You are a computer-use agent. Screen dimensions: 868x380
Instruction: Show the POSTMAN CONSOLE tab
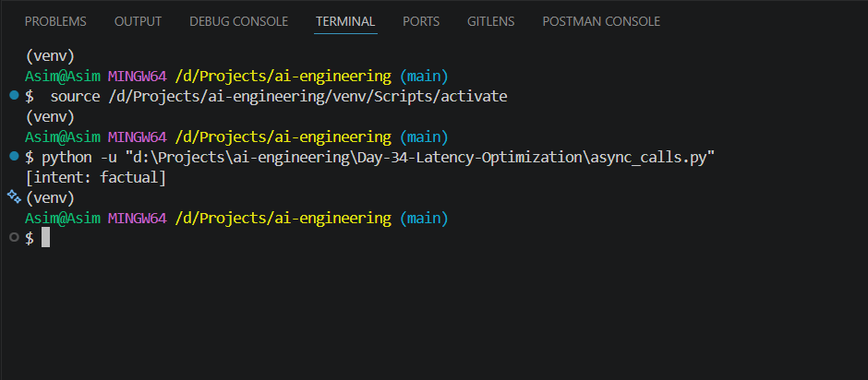click(x=601, y=21)
